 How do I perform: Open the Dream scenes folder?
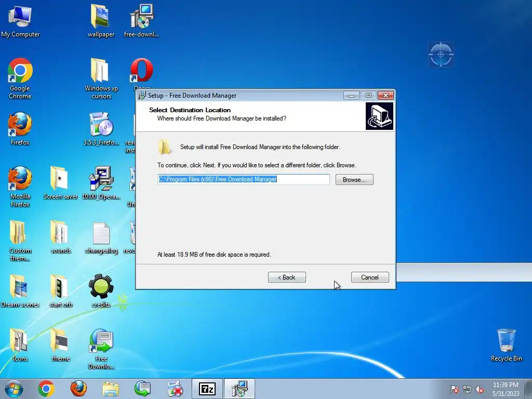pyautogui.click(x=20, y=291)
